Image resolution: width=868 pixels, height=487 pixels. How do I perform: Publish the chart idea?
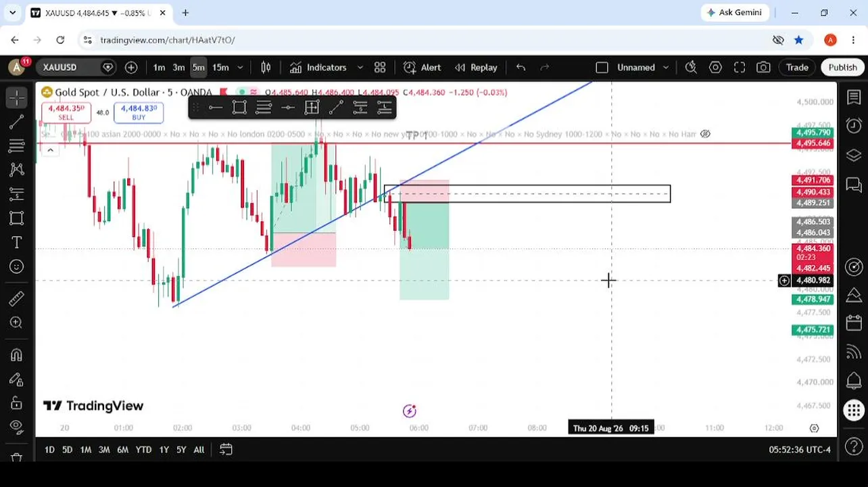pos(842,67)
